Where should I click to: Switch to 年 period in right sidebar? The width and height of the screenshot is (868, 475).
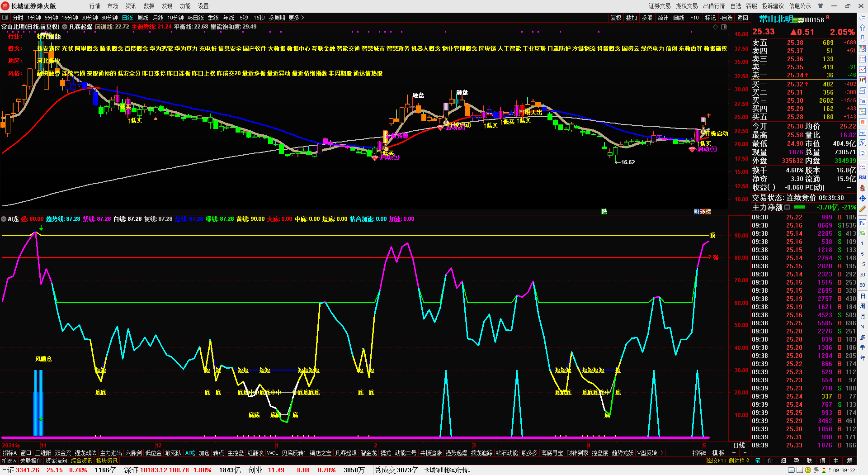(x=863, y=358)
